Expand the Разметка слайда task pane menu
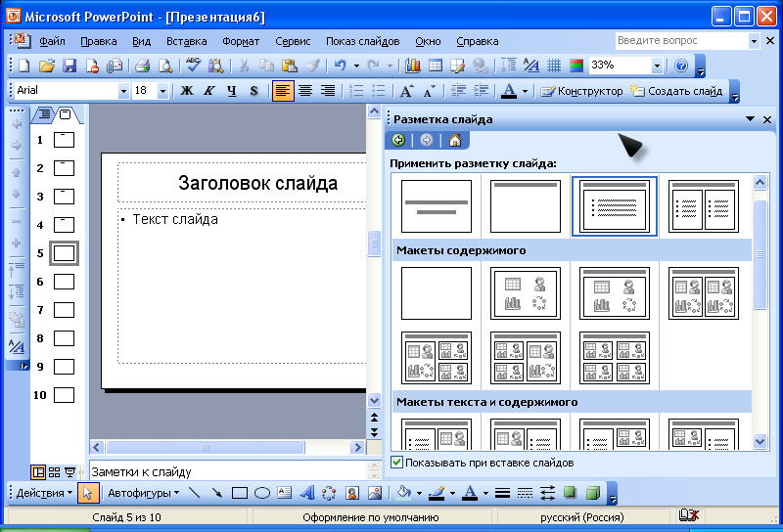The width and height of the screenshot is (783, 532). (x=750, y=118)
